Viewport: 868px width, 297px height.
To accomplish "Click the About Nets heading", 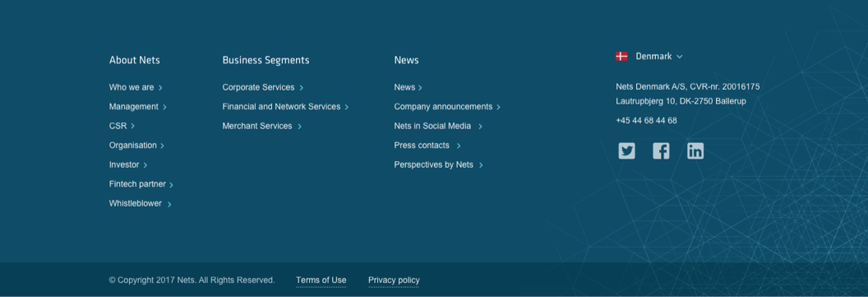I will pos(135,60).
